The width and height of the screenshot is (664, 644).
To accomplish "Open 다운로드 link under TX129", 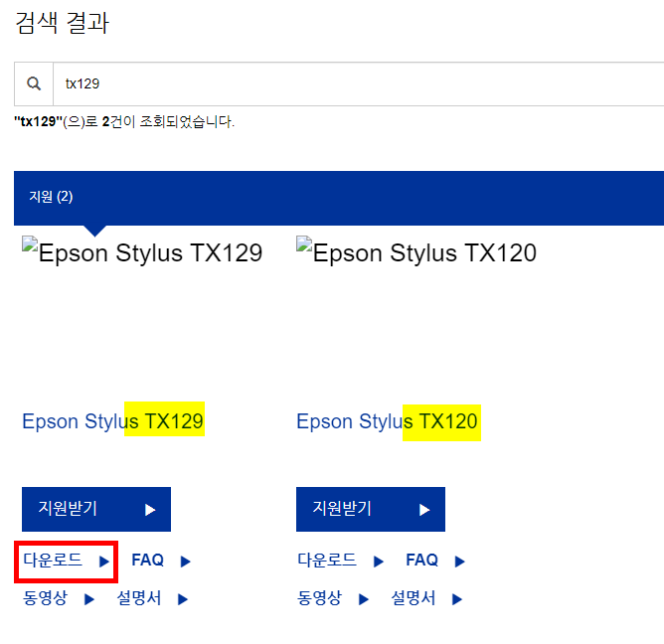I will pyautogui.click(x=66, y=561).
